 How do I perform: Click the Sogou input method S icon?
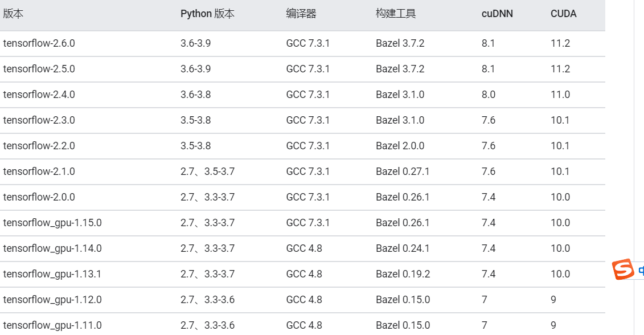tap(622, 269)
